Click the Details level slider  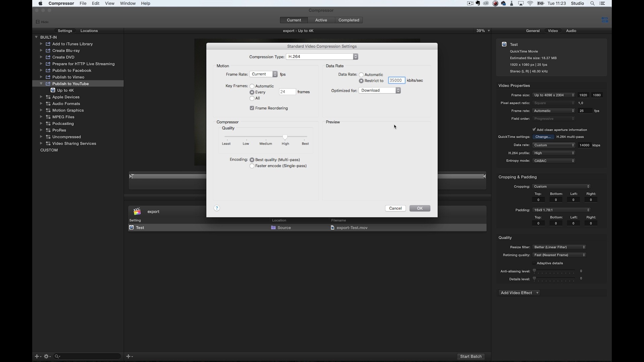[554, 279]
